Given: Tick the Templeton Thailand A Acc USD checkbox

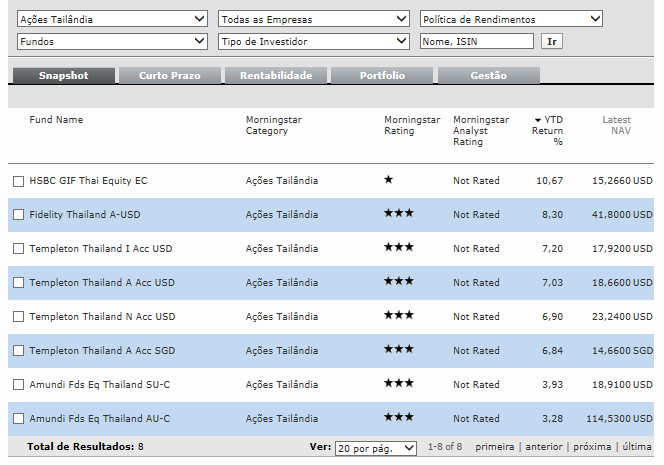Looking at the screenshot, I should click(18, 282).
